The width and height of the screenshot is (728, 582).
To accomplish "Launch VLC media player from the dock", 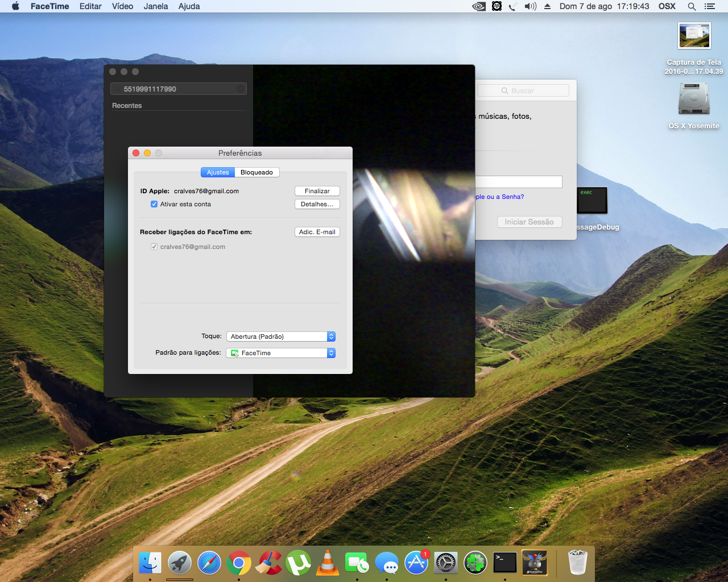I will pyautogui.click(x=328, y=563).
